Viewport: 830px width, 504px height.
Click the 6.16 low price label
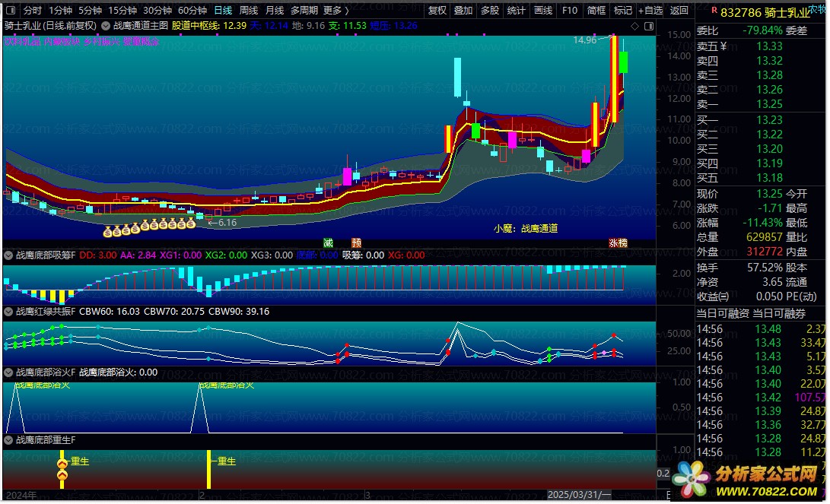tap(227, 223)
